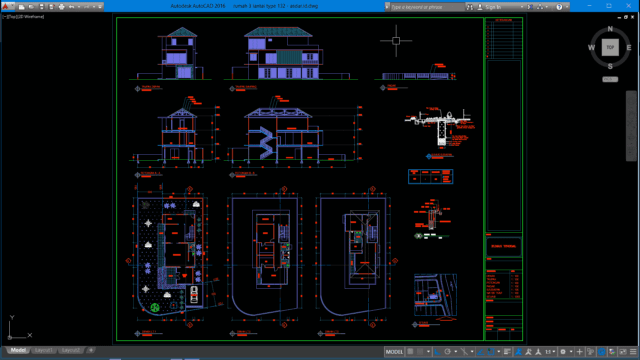
Task: Plot the drawing with the printer icon
Action: 62,7
